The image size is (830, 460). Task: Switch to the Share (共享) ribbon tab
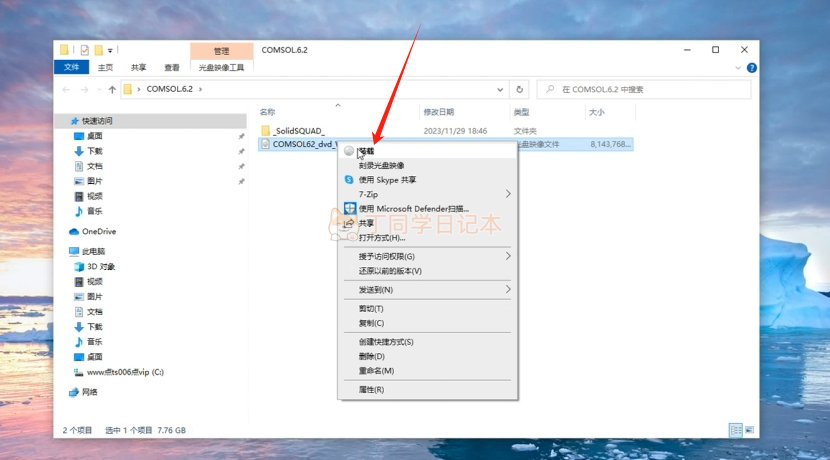(138, 67)
